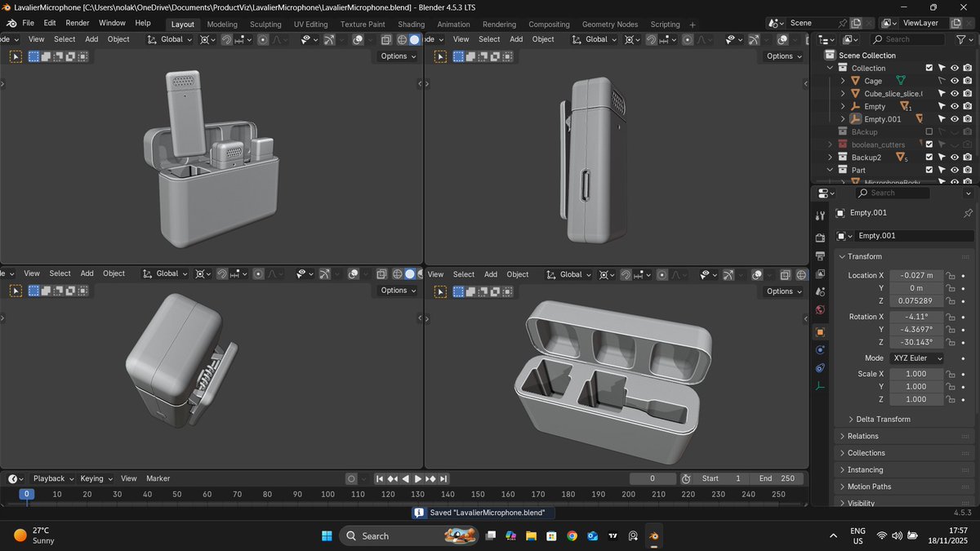Expand the Relations panel
980x551 pixels.
pyautogui.click(x=906, y=437)
